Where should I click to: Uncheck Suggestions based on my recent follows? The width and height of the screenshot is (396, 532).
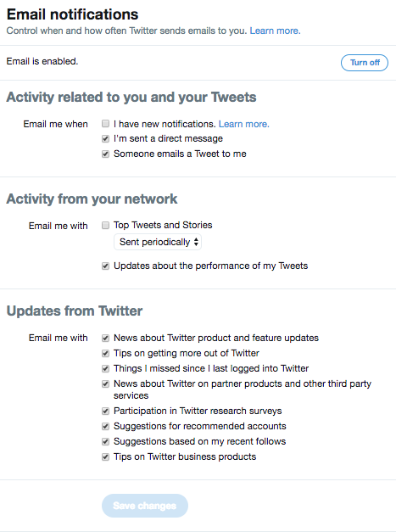click(105, 441)
